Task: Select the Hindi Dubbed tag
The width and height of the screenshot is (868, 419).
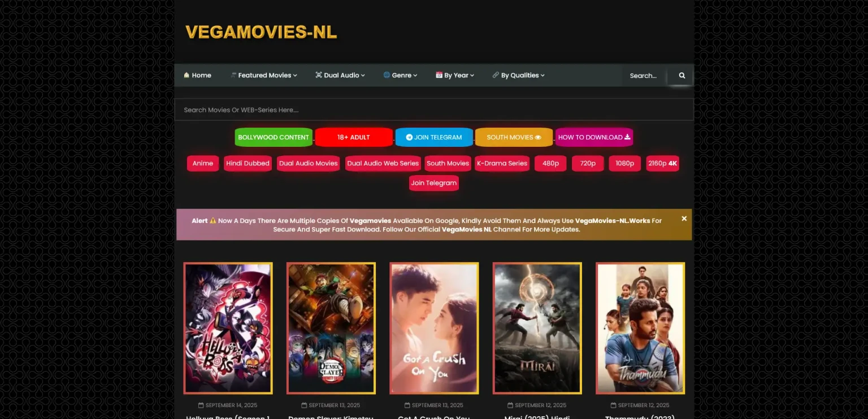Action: [248, 163]
